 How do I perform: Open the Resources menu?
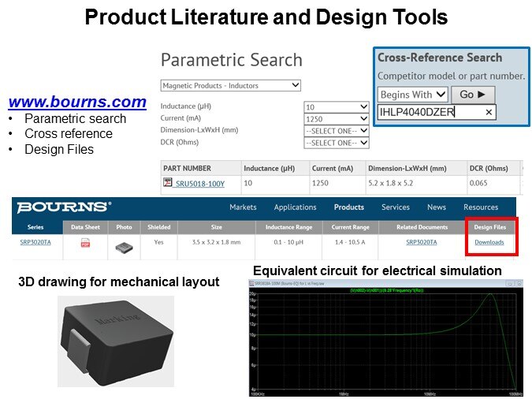(480, 207)
